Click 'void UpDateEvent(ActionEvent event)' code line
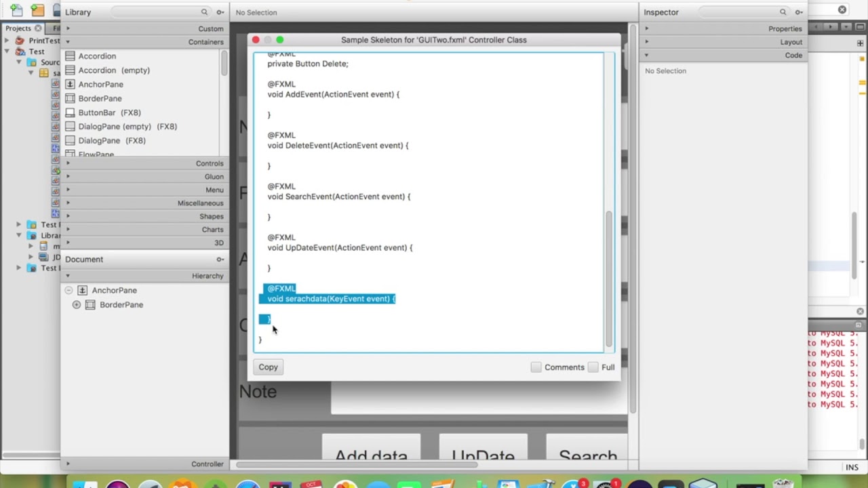This screenshot has height=488, width=868. 340,248
